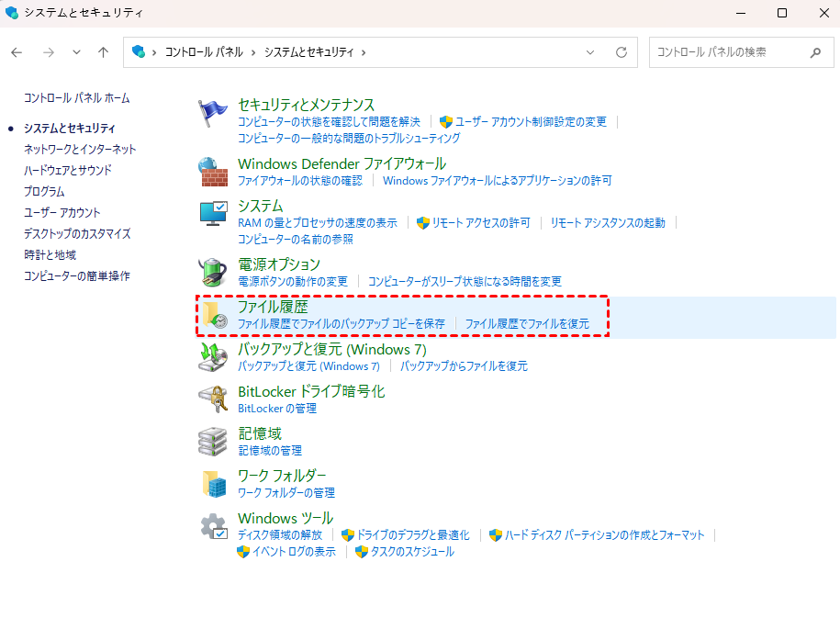Open the ファイル履歴 heading
Viewport: 840px width, 629px height.
tap(274, 307)
